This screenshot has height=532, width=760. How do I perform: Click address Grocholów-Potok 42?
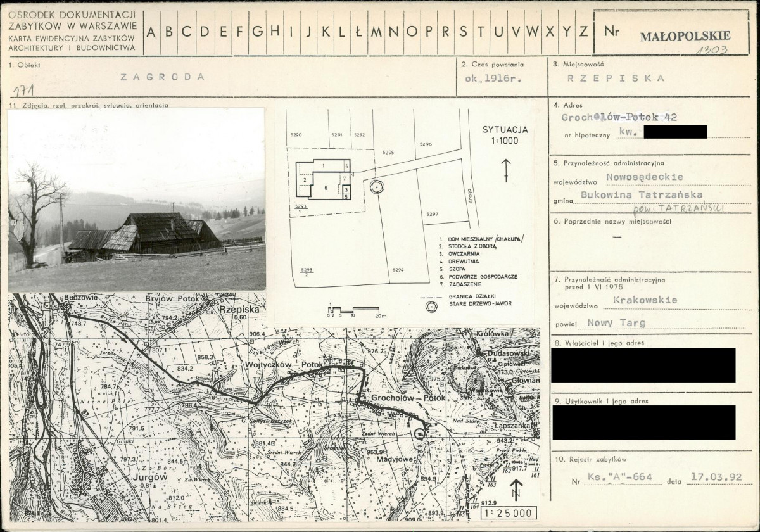pos(620,117)
